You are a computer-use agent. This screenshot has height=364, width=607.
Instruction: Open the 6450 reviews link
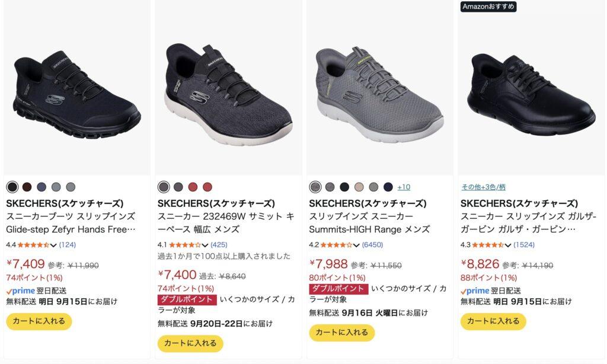372,245
